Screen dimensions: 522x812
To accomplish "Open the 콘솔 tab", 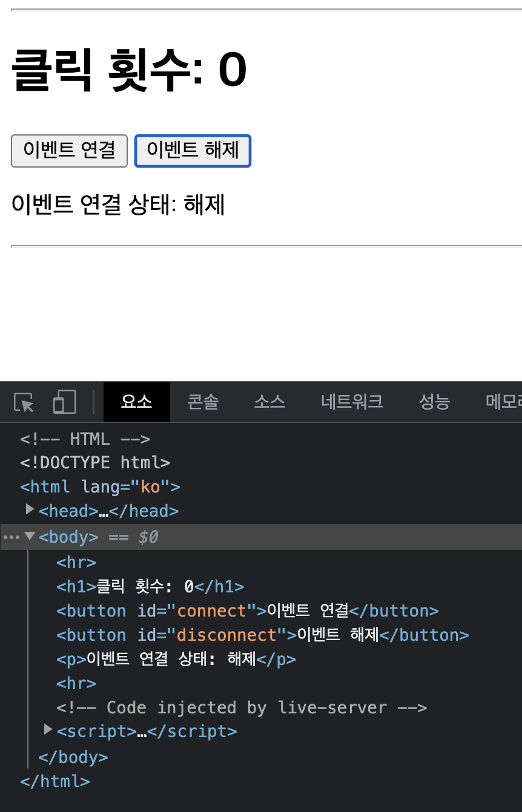I will point(203,402).
